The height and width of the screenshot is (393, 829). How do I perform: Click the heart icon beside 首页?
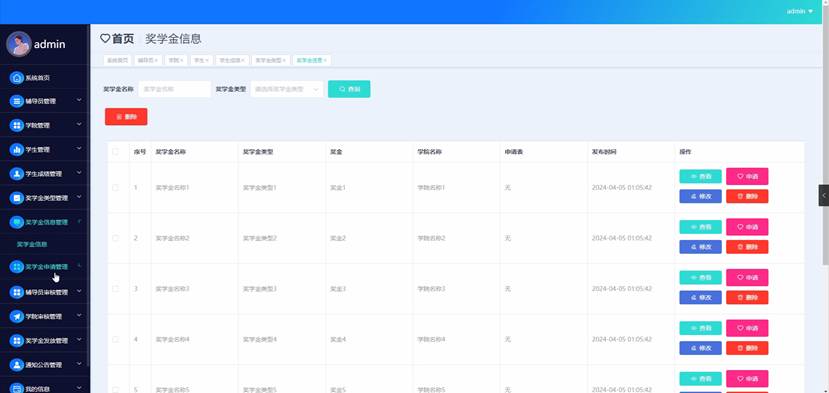[x=105, y=39]
